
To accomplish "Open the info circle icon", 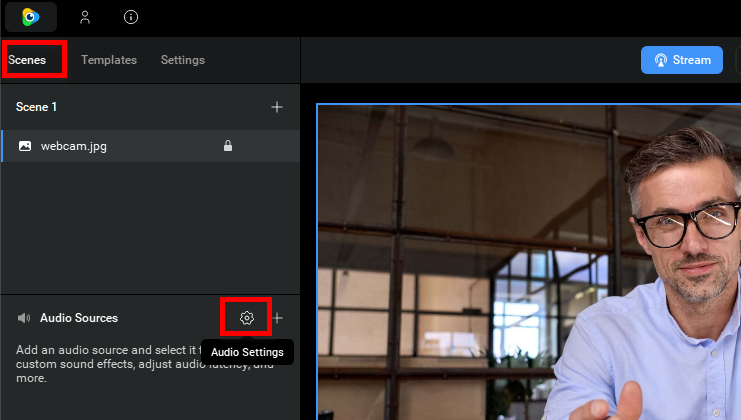I will click(131, 17).
